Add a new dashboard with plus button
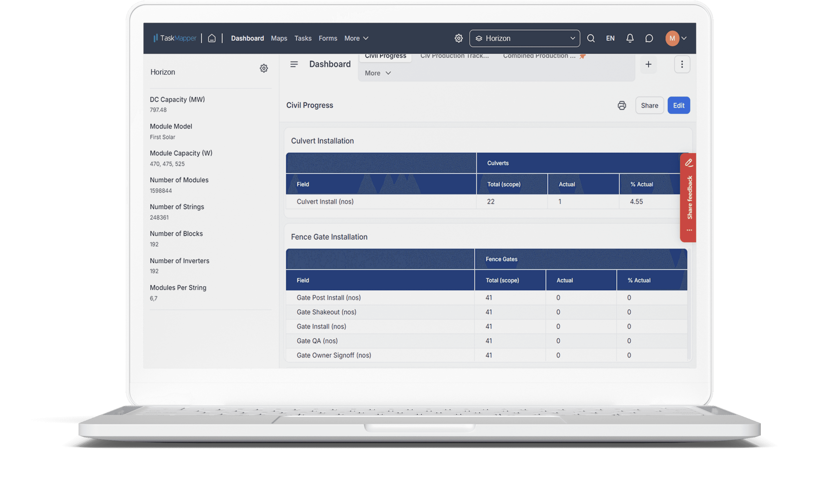Screen dimensions: 828x504 point(648,64)
